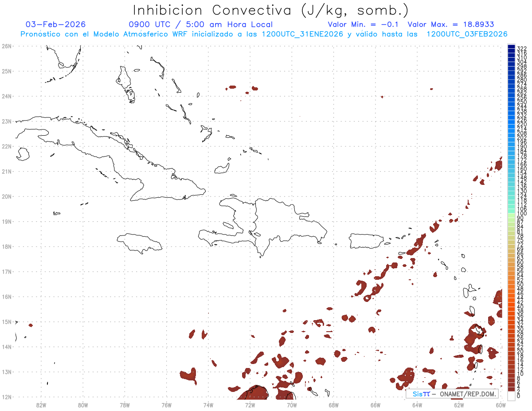Click the longitude label "62W"
Screen dimensions: 532x411
459,404
